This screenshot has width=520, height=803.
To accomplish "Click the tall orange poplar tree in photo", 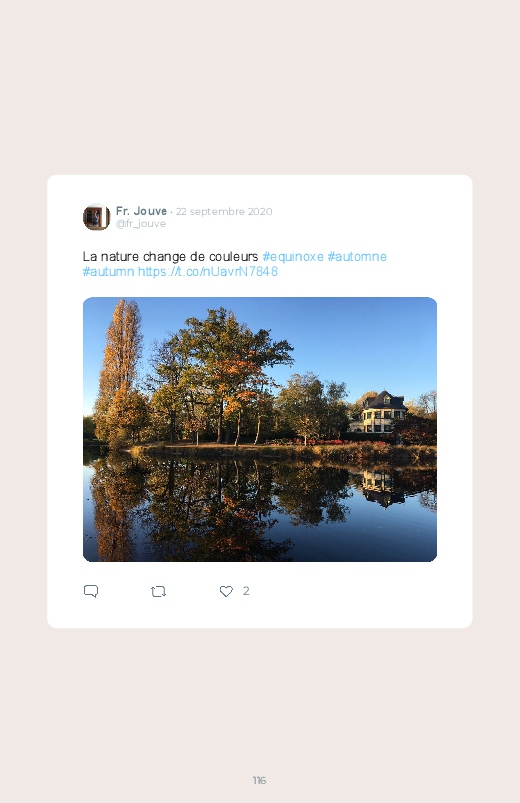I will tap(120, 371).
